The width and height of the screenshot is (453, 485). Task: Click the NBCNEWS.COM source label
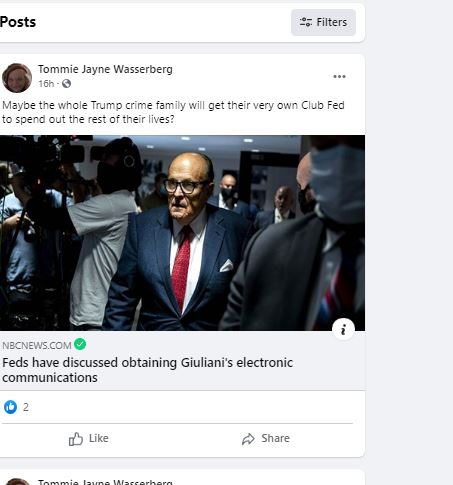(x=37, y=345)
